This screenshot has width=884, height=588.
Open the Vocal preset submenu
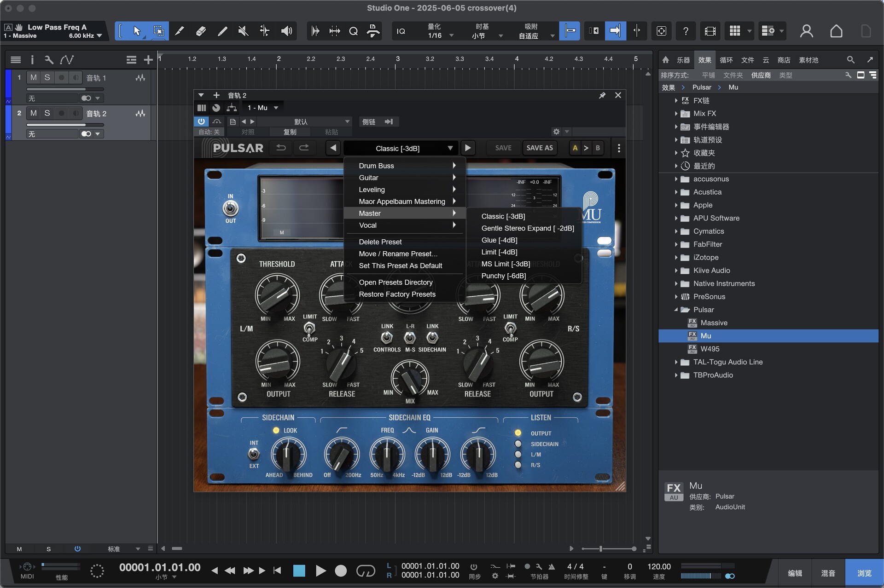tap(405, 225)
